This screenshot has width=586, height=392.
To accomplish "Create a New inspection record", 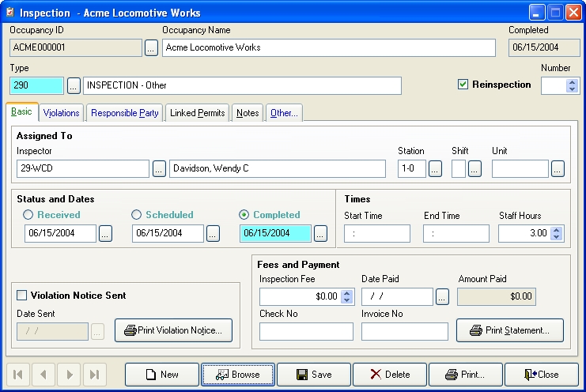I will (x=162, y=375).
